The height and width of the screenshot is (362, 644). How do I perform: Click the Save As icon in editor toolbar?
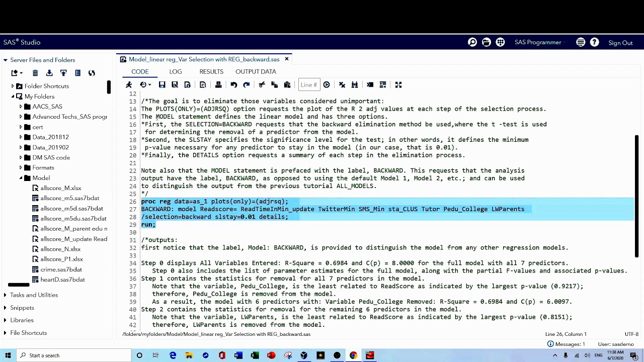pyautogui.click(x=175, y=85)
